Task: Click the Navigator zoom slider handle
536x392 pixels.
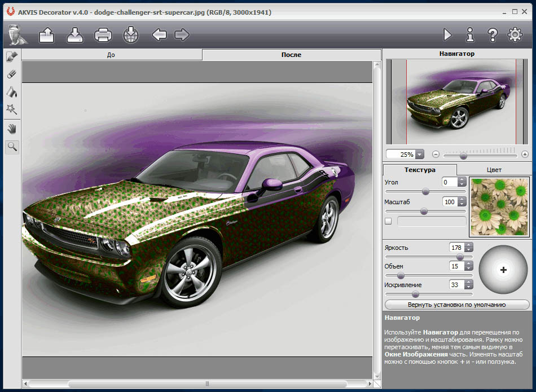Action: [x=463, y=156]
